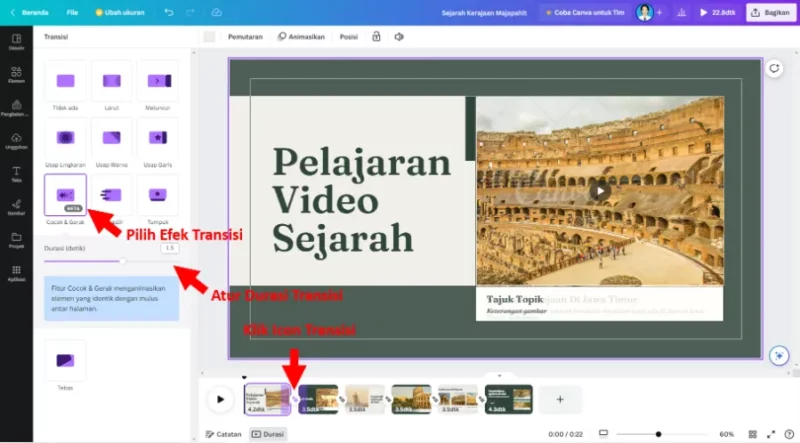
Task: Open the user profile avatar
Action: 644,12
